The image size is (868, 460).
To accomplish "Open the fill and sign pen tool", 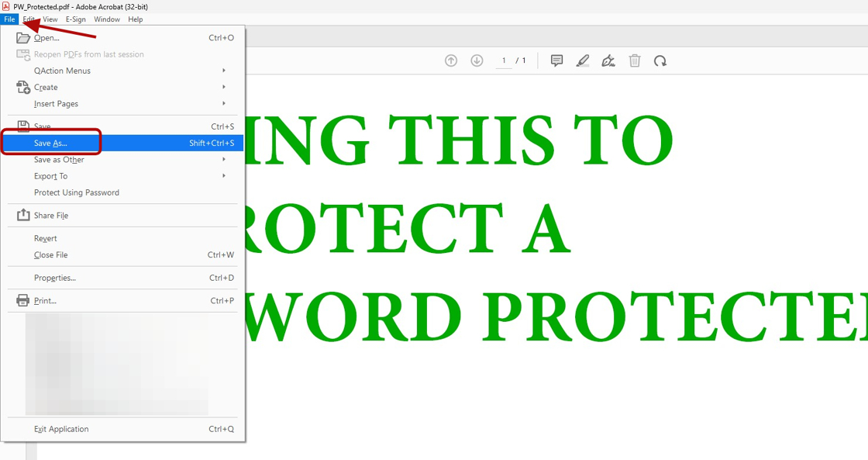I will pyautogui.click(x=608, y=61).
